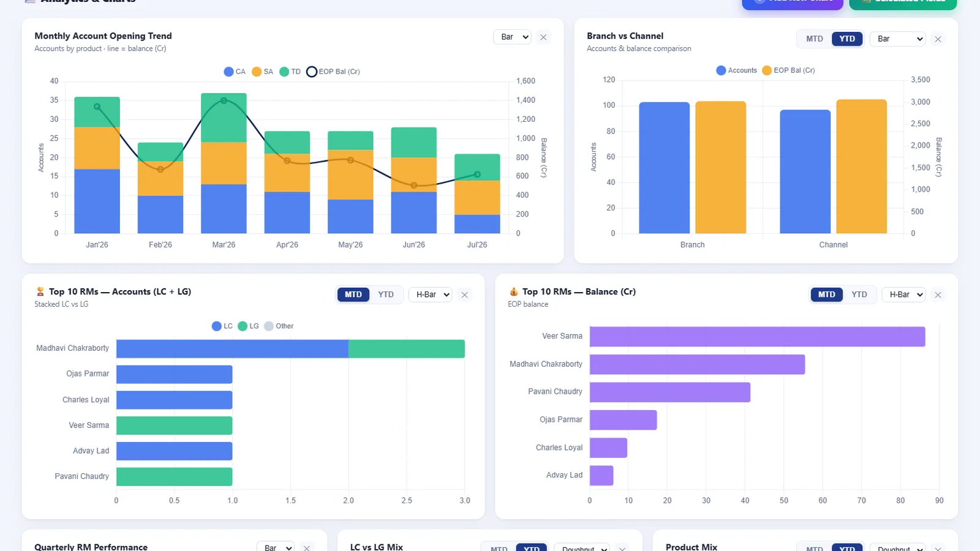Viewport: 980px width, 551px height.
Task: Click Veer Sarma purple balance bar
Action: click(x=757, y=337)
